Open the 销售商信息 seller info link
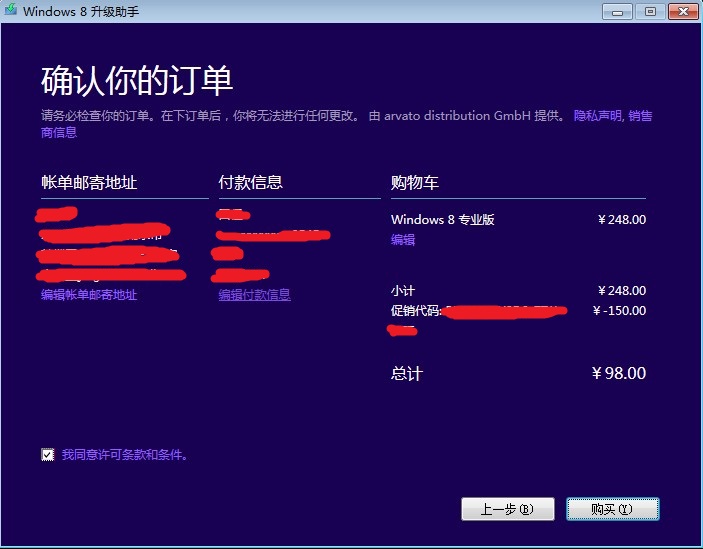The image size is (703, 549). tap(640, 116)
